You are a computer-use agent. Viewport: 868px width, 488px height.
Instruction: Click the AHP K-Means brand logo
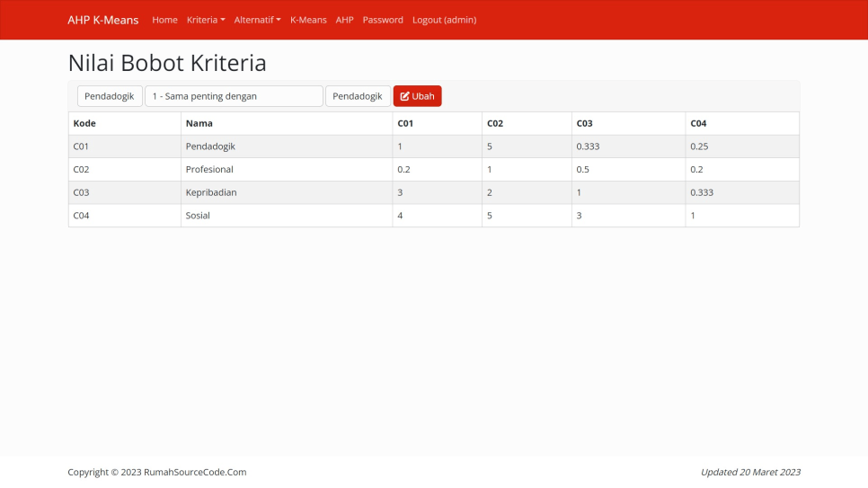pyautogui.click(x=103, y=20)
